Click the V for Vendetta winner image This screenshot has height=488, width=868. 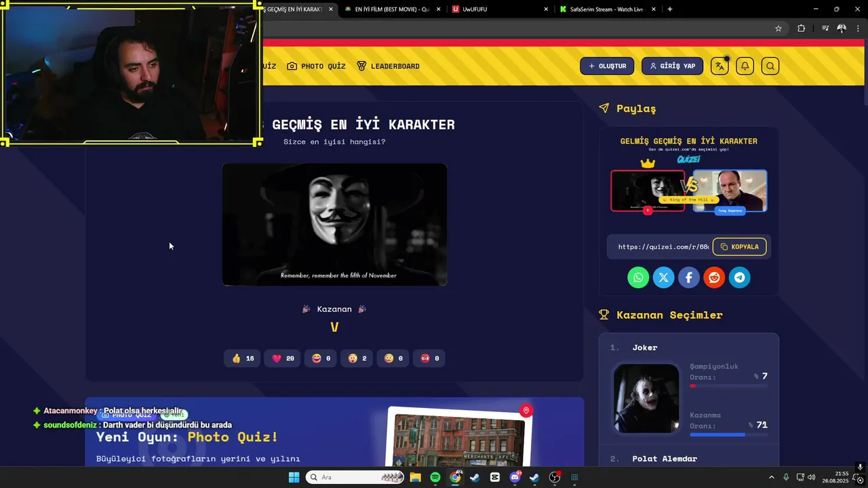pyautogui.click(x=334, y=224)
